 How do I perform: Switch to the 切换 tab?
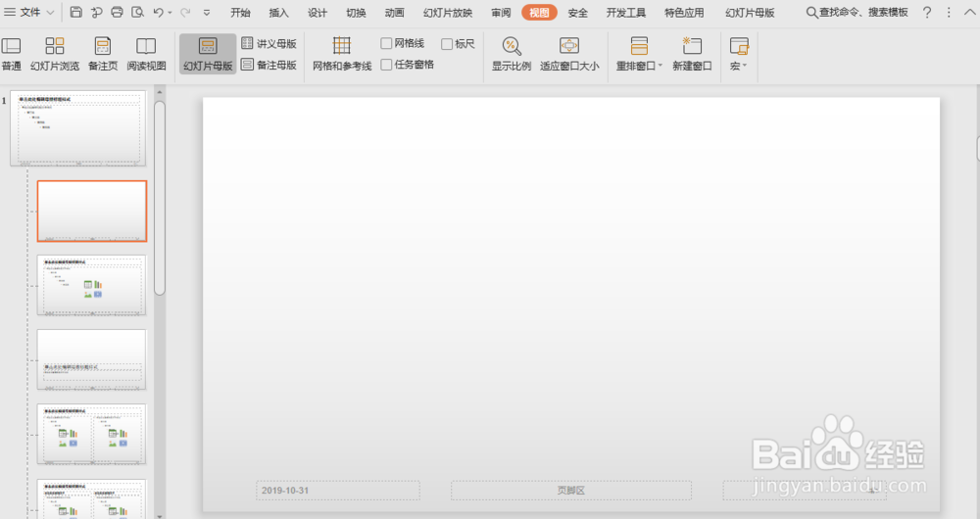coord(357,13)
